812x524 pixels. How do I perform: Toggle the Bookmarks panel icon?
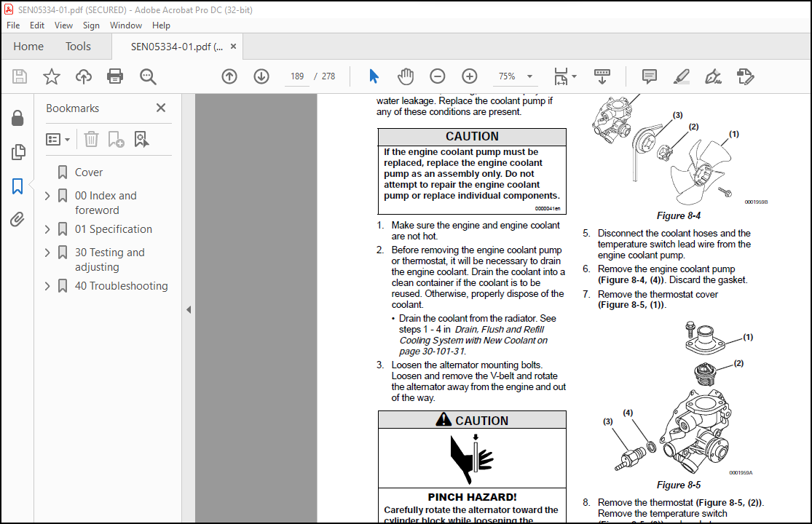click(17, 186)
